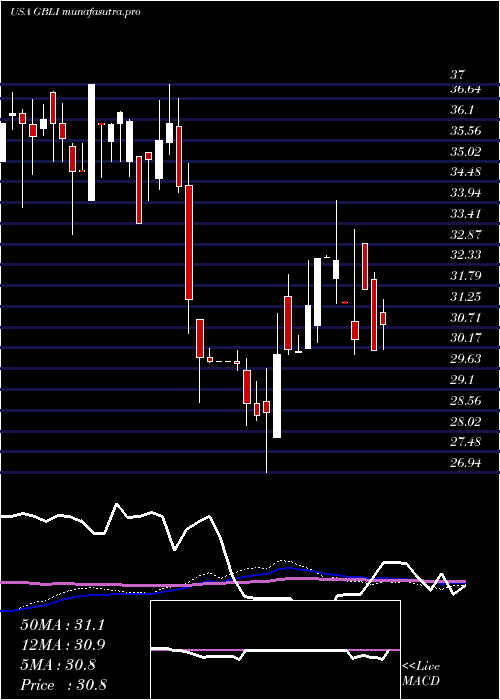Select the 37 price axis label

pyautogui.click(x=458, y=75)
